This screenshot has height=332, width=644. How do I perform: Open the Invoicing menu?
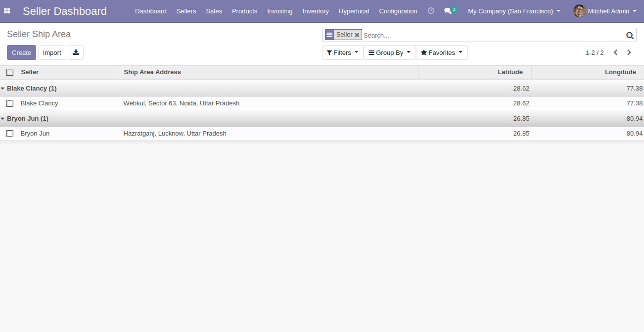click(280, 11)
